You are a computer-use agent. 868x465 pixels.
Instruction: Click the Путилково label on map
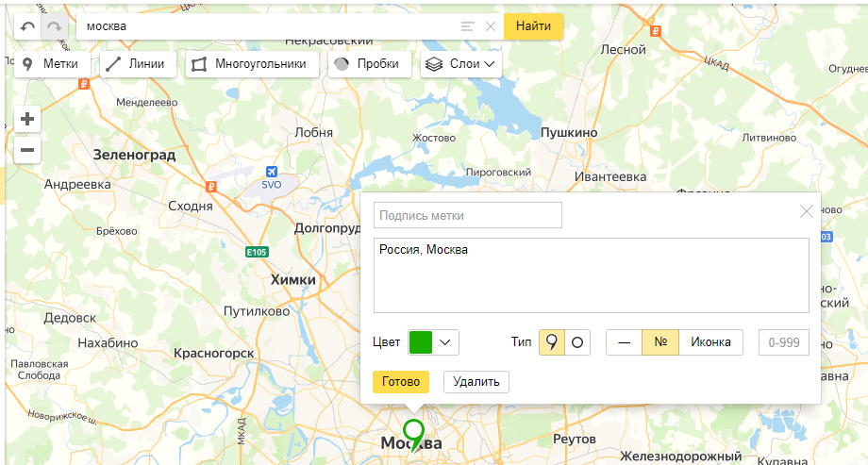point(257,311)
